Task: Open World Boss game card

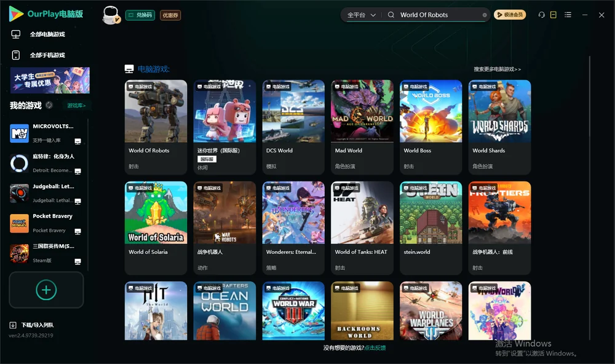Action: pos(430,127)
